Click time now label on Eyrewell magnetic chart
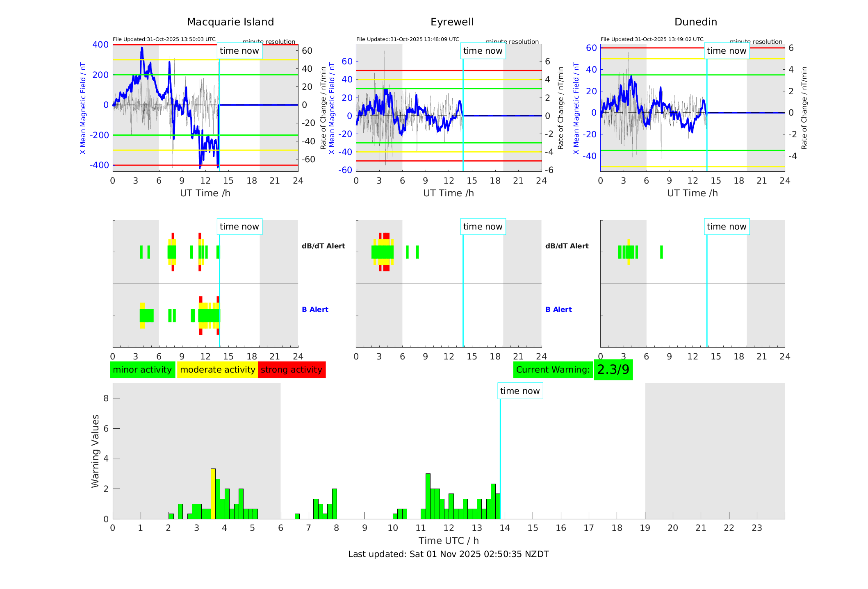 tap(483, 51)
